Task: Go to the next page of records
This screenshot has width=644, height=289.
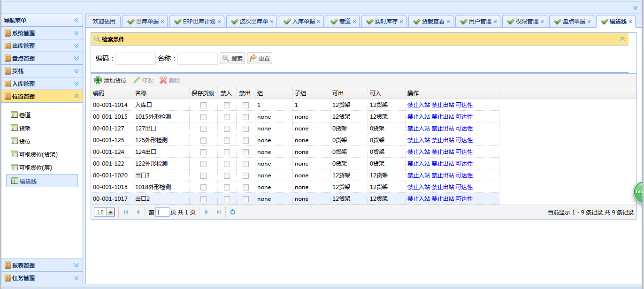Action: (x=207, y=212)
